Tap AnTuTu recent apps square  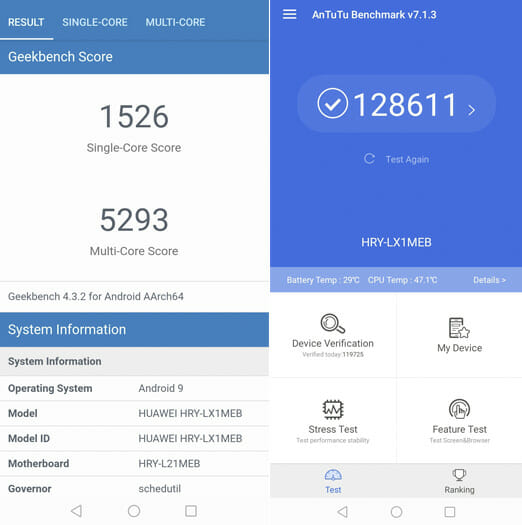click(x=450, y=512)
